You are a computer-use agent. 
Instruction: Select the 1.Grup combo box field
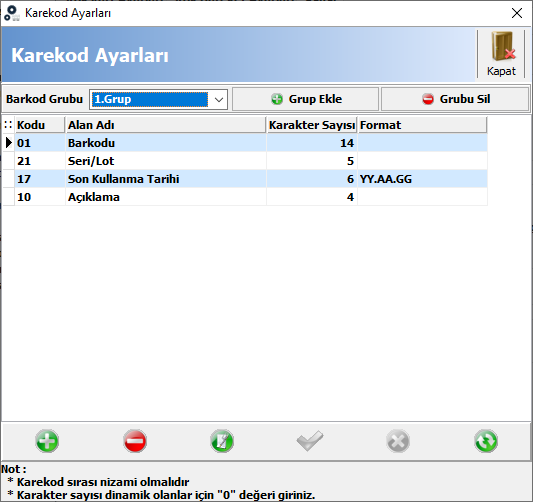(158, 100)
